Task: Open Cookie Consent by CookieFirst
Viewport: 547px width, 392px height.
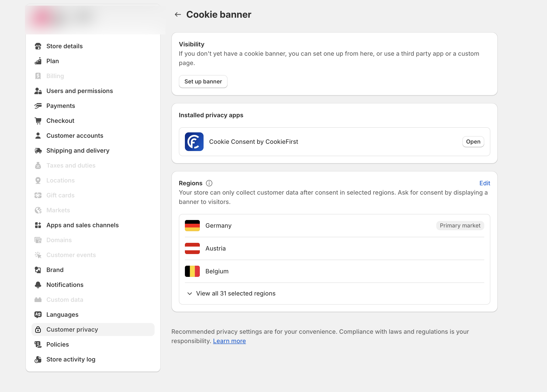Action: tap(254, 141)
